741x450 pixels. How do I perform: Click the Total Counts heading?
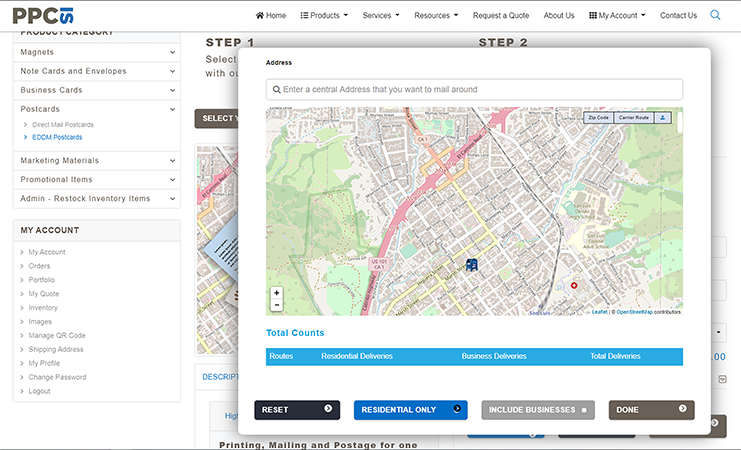point(295,333)
